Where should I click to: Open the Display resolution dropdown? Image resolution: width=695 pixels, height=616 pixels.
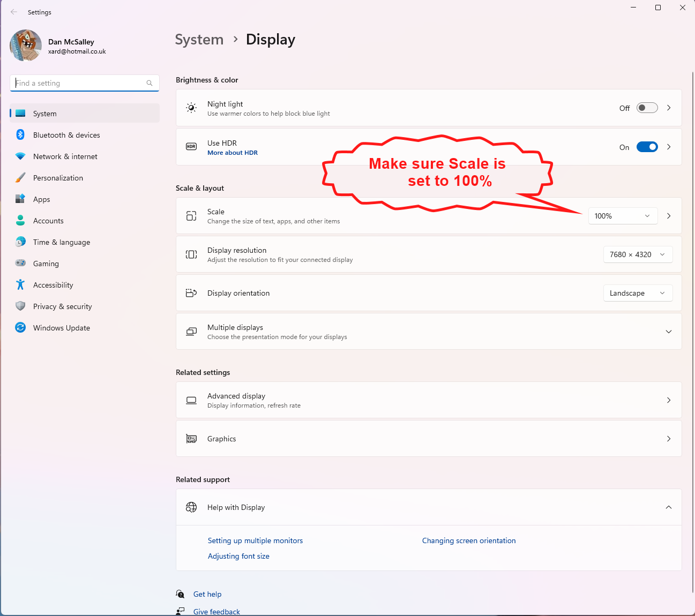coord(638,255)
